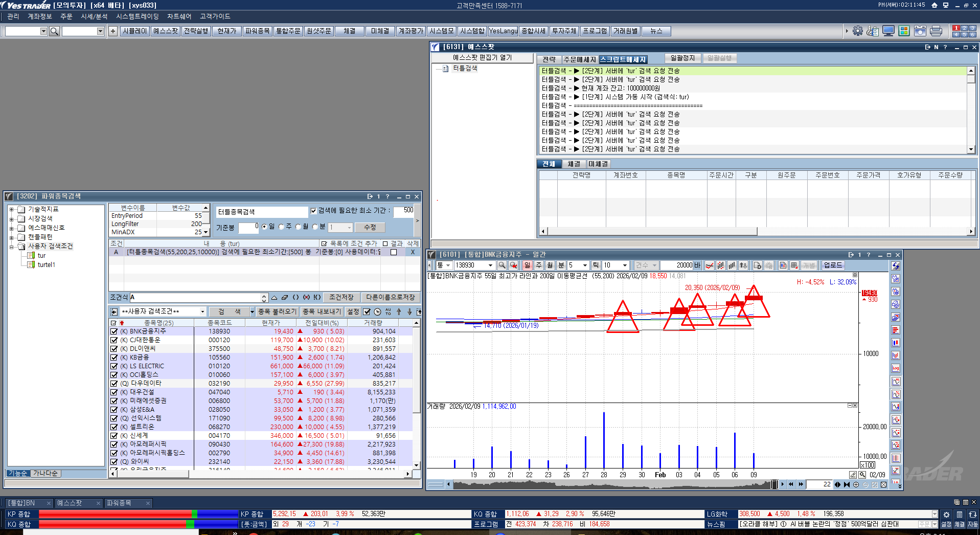Click the 조건저장 button

[x=341, y=297]
